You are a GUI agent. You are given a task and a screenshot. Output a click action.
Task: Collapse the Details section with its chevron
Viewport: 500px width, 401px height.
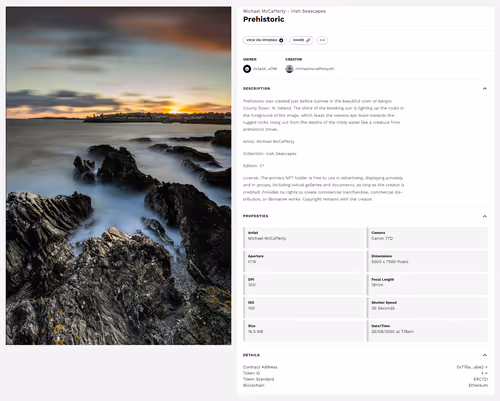(x=485, y=355)
